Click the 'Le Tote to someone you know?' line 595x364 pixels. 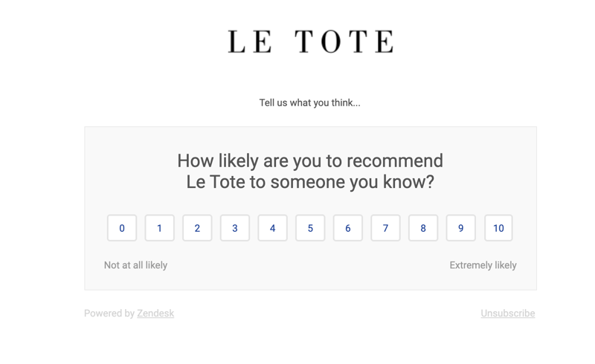[310, 182]
